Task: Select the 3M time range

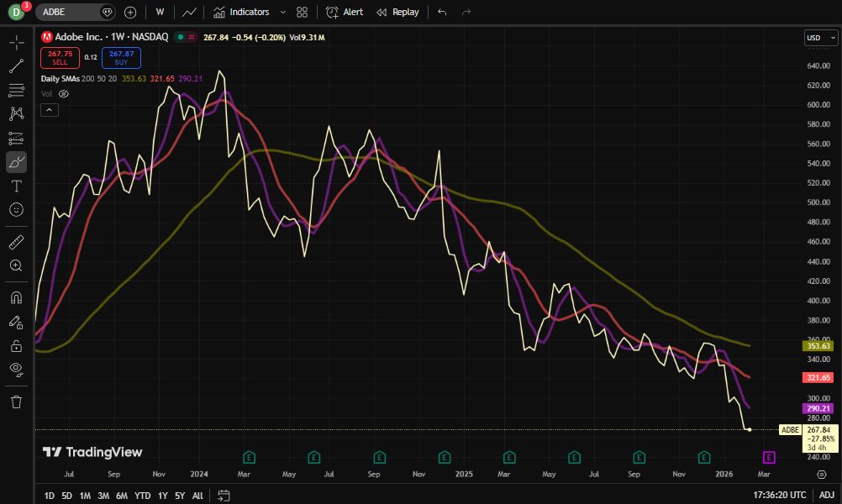Action: [103, 496]
